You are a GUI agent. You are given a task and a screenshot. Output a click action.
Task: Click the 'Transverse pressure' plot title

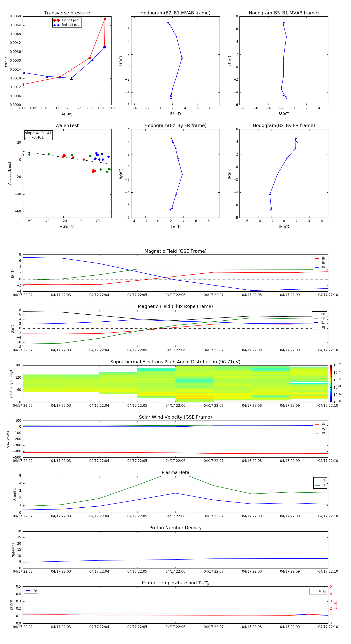67,13
